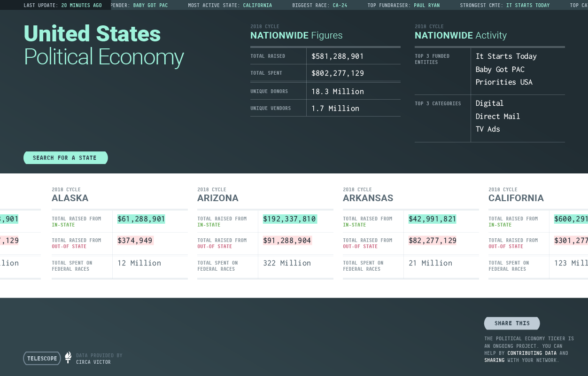Select Priorities USA funded entity
The width and height of the screenshot is (588, 376).
(x=504, y=82)
